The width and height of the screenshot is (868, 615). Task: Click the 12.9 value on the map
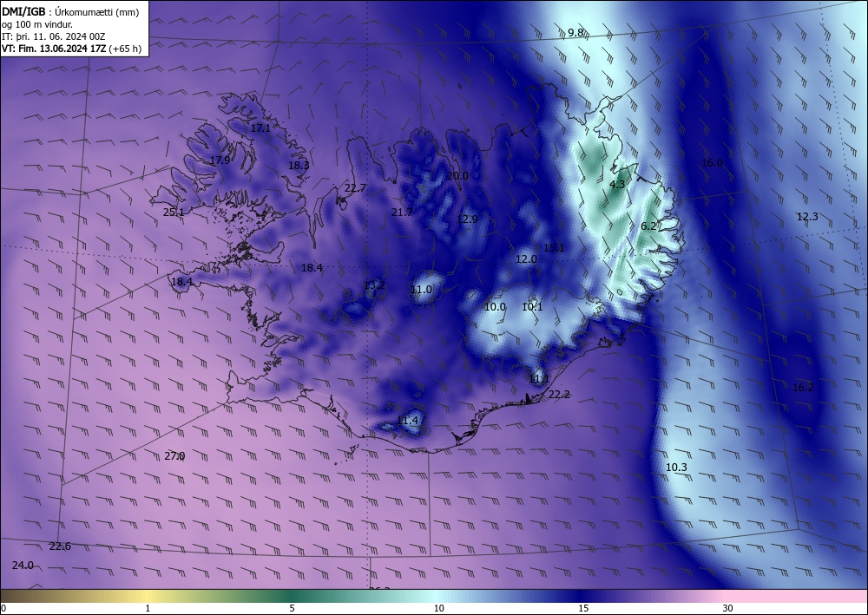[467, 219]
